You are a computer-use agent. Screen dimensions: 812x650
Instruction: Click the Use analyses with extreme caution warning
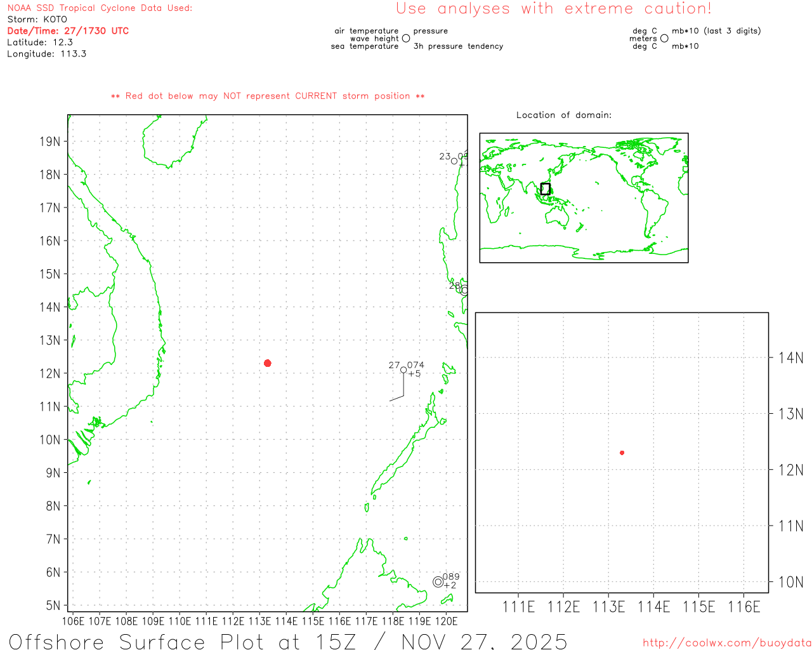pos(554,9)
